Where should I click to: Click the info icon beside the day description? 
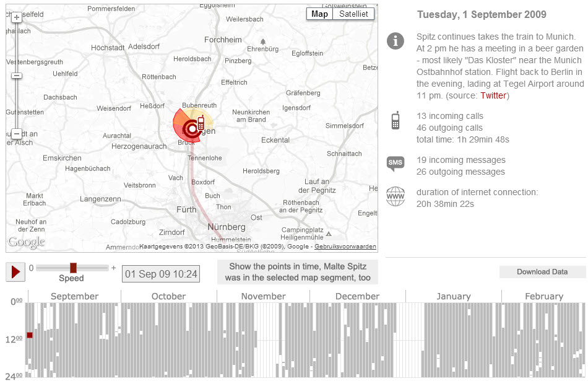[x=396, y=41]
